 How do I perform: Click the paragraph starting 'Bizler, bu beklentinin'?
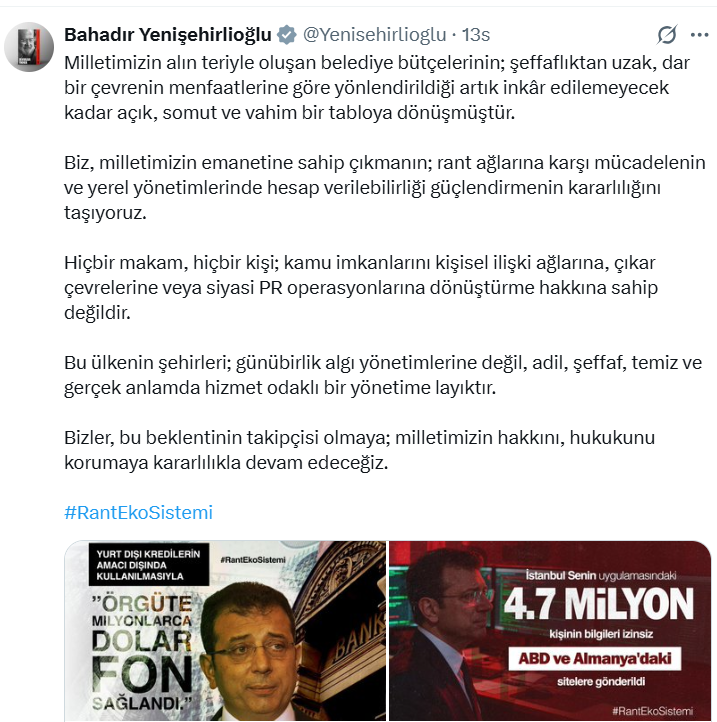coord(360,450)
